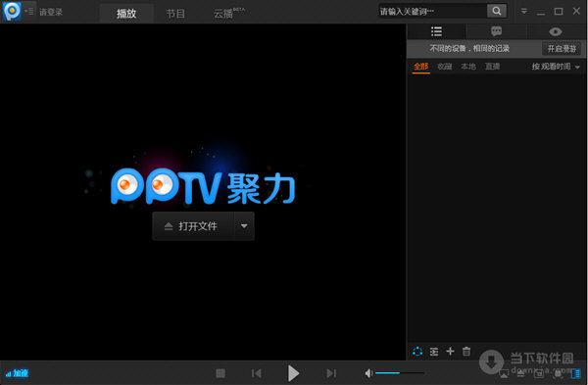This screenshot has width=588, height=385.
Task: Select the 收藏 filter tab
Action: point(445,67)
